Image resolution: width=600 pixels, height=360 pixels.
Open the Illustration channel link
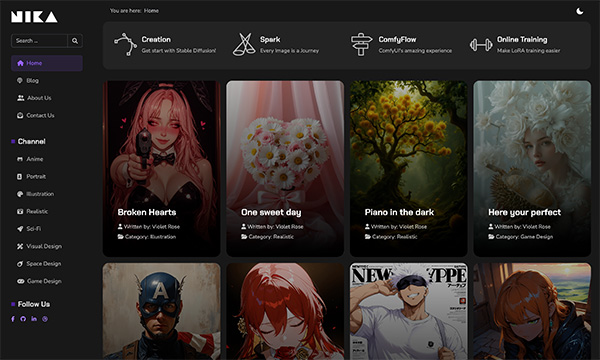(40, 194)
